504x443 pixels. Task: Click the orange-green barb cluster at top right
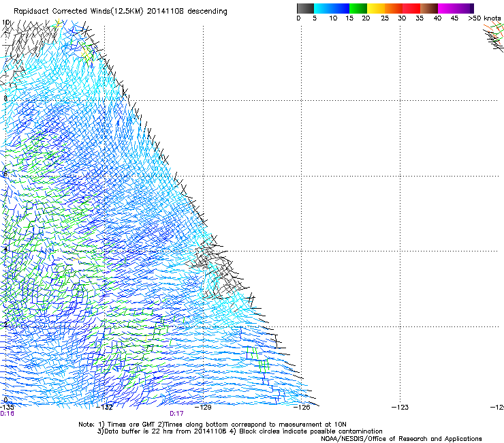494,35
